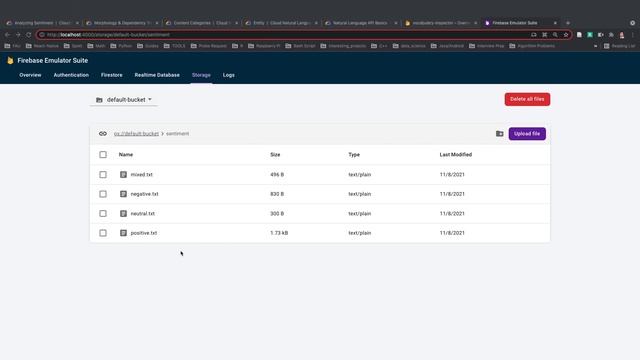Open the default-bucket dropdown
Image resolution: width=640 pixels, height=360 pixels.
(124, 100)
